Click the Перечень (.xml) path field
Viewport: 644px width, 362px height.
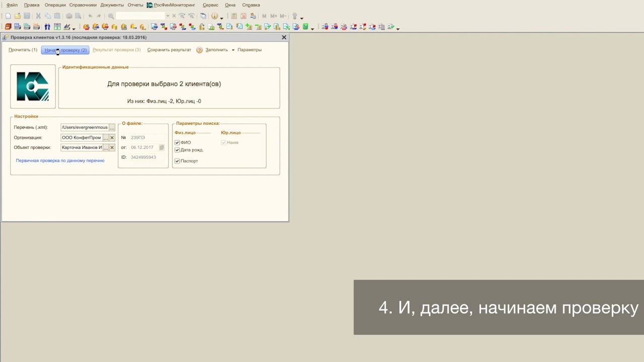pos(85,128)
